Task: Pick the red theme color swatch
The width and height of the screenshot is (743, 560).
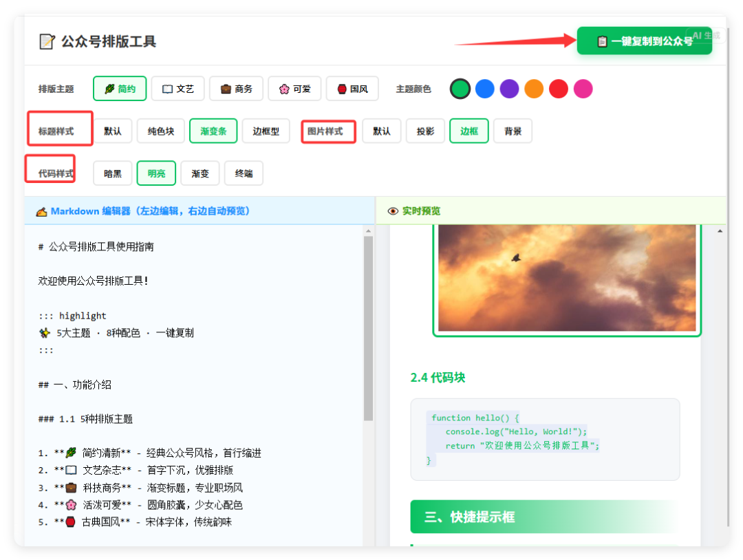Action: [559, 89]
